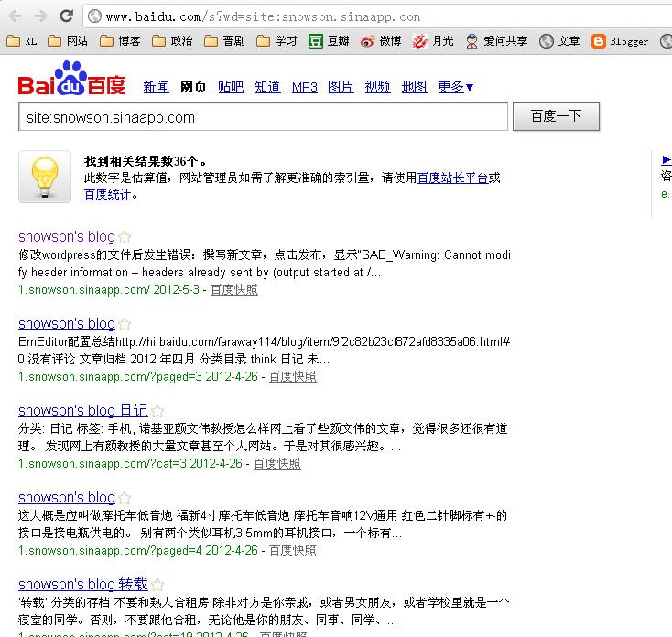The width and height of the screenshot is (672, 637).
Task: Open the 百度站长平台 link
Action: [x=452, y=178]
